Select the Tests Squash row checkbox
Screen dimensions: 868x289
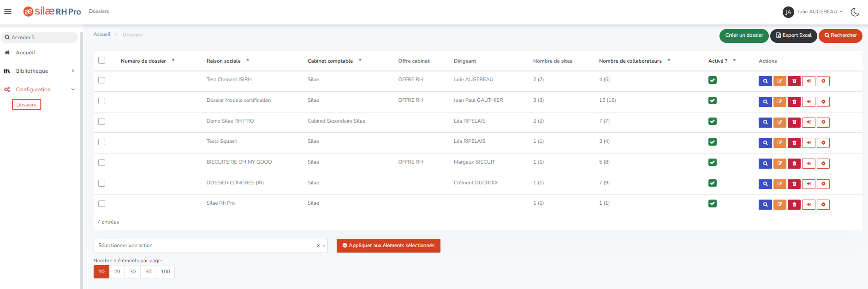coord(101,142)
